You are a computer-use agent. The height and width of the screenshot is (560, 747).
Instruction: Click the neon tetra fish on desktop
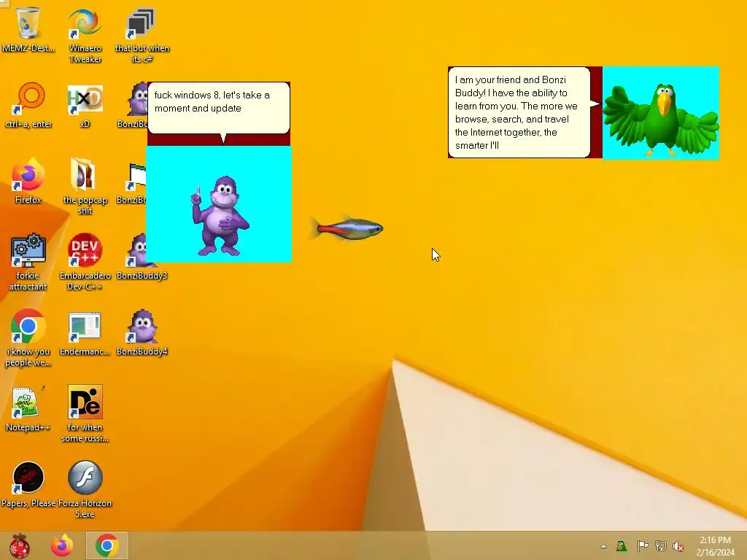348,228
